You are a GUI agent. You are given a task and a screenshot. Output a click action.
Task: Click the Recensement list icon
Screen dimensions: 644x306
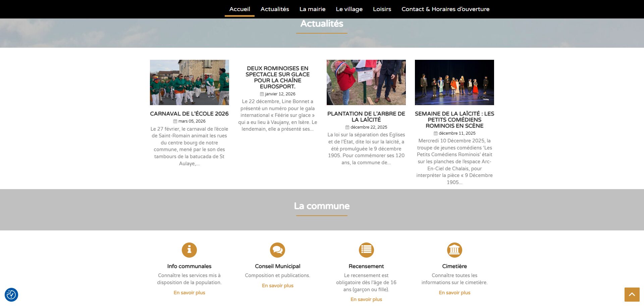tap(366, 250)
